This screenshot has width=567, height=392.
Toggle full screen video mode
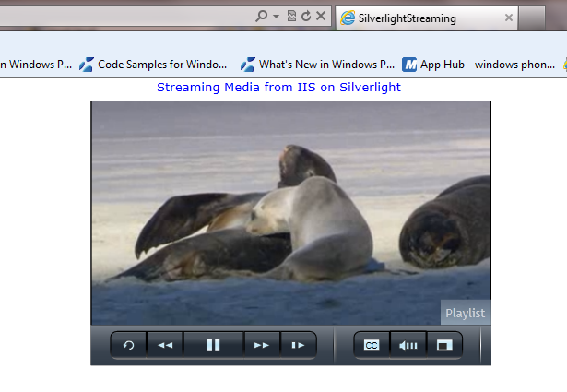(444, 345)
